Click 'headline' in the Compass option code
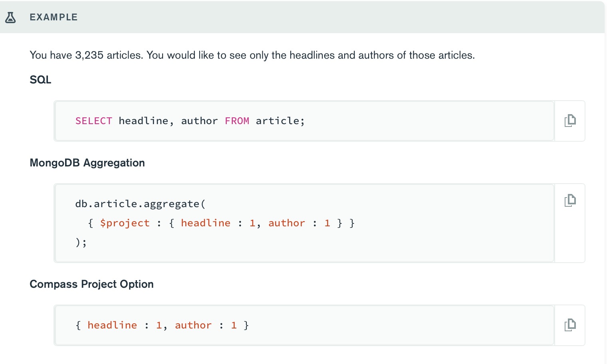This screenshot has width=607, height=364. pyautogui.click(x=112, y=325)
